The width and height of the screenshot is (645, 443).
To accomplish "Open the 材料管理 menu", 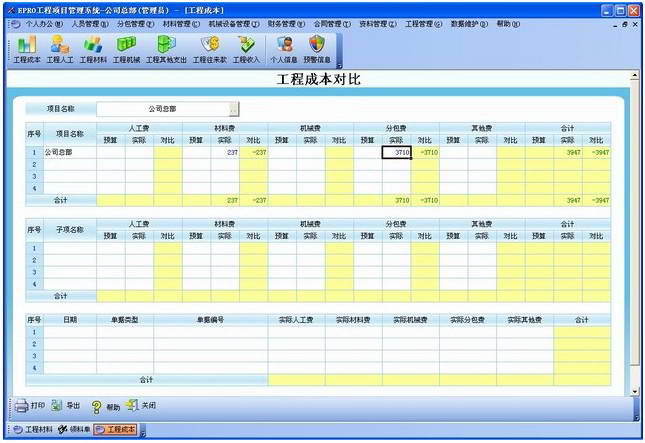I will tap(181, 24).
